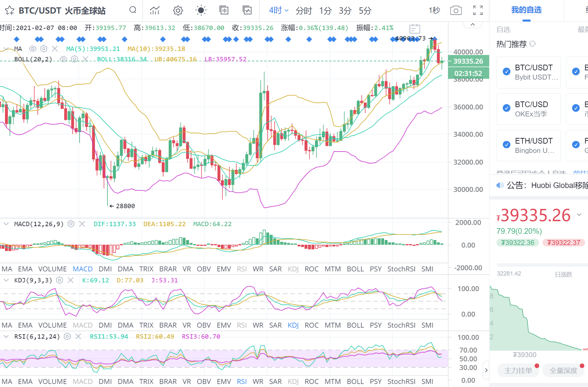Toggle light/dark theme sun icon

coord(201,11)
